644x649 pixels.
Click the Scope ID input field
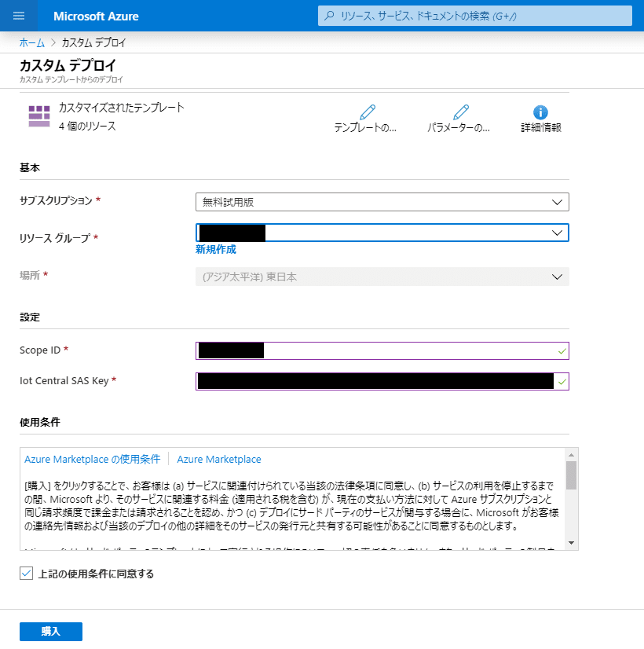[382, 350]
